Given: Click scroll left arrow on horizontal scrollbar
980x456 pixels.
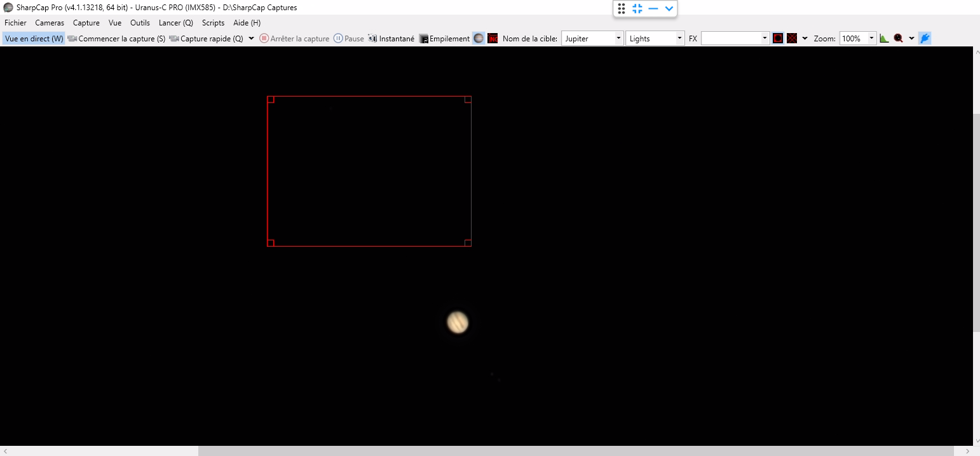Looking at the screenshot, I should [5, 451].
